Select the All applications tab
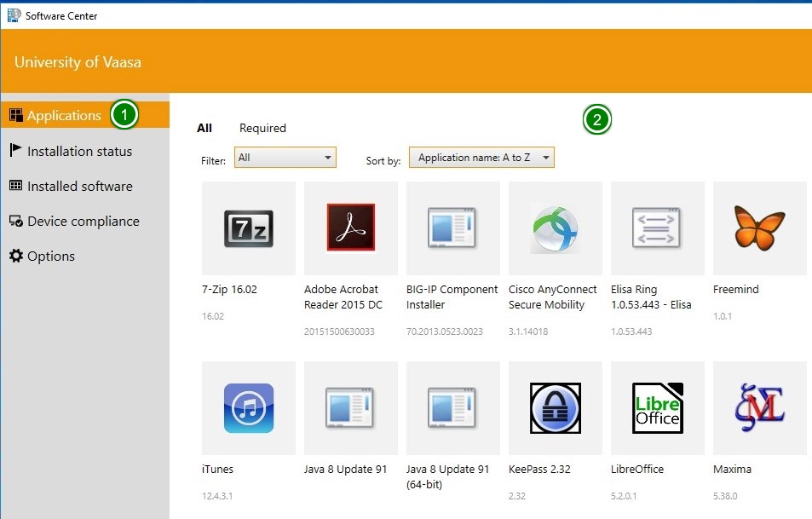 pos(204,128)
